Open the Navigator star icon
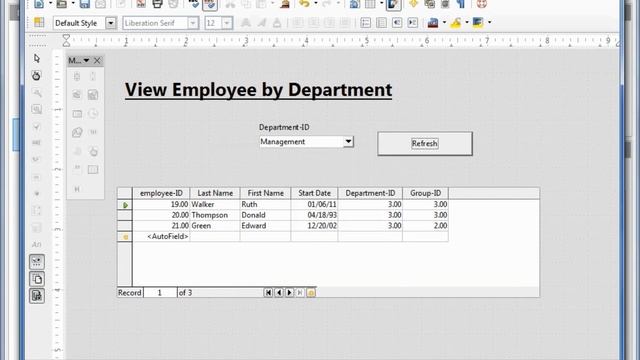This screenshot has width=640, height=360. tap(413, 4)
